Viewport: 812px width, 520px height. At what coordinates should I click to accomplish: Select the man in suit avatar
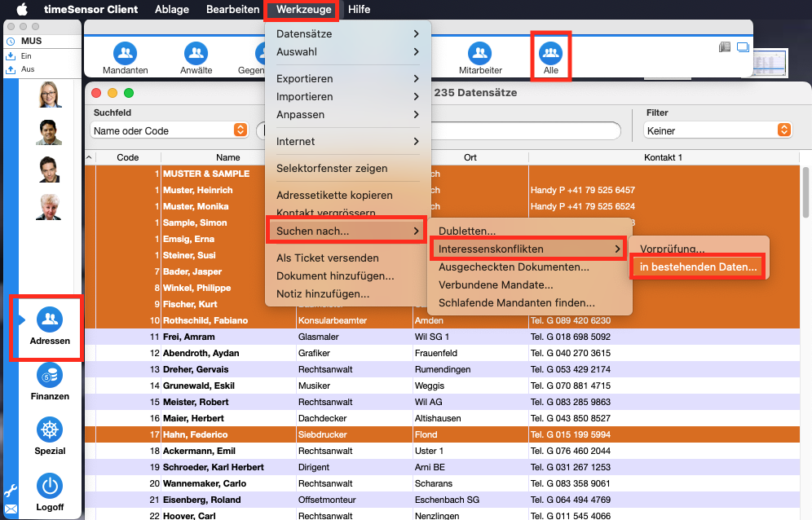tap(49, 170)
